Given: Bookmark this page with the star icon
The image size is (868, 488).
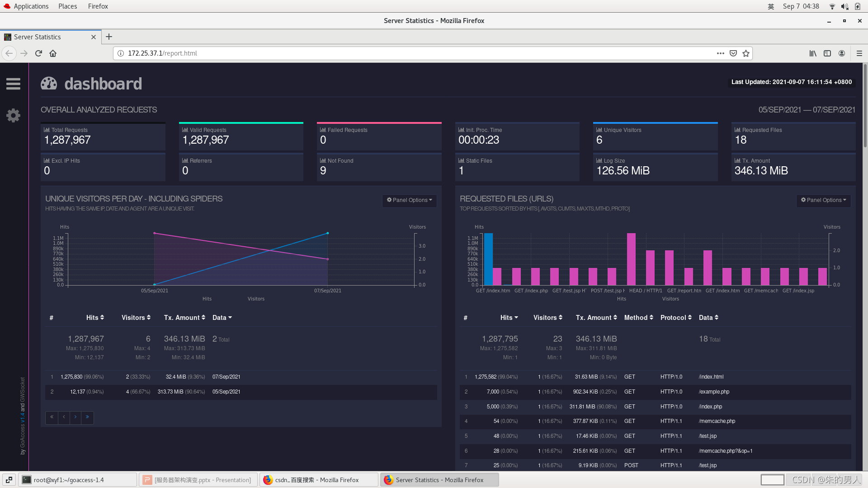Looking at the screenshot, I should pos(746,53).
